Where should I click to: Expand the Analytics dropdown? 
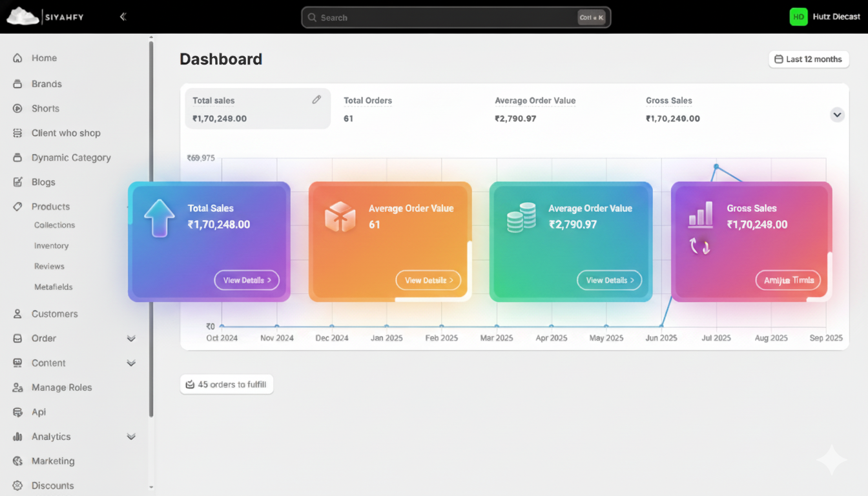[131, 436]
